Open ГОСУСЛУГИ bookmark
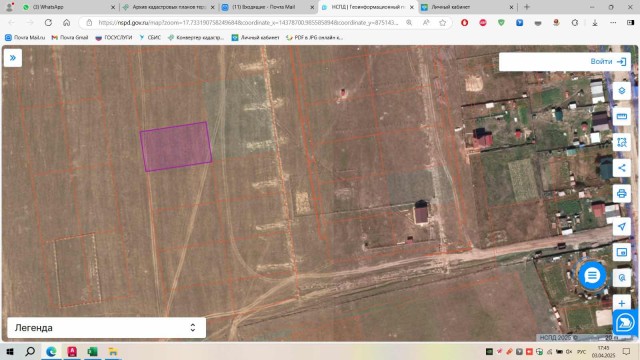This screenshot has height=360, width=640. click(x=114, y=38)
